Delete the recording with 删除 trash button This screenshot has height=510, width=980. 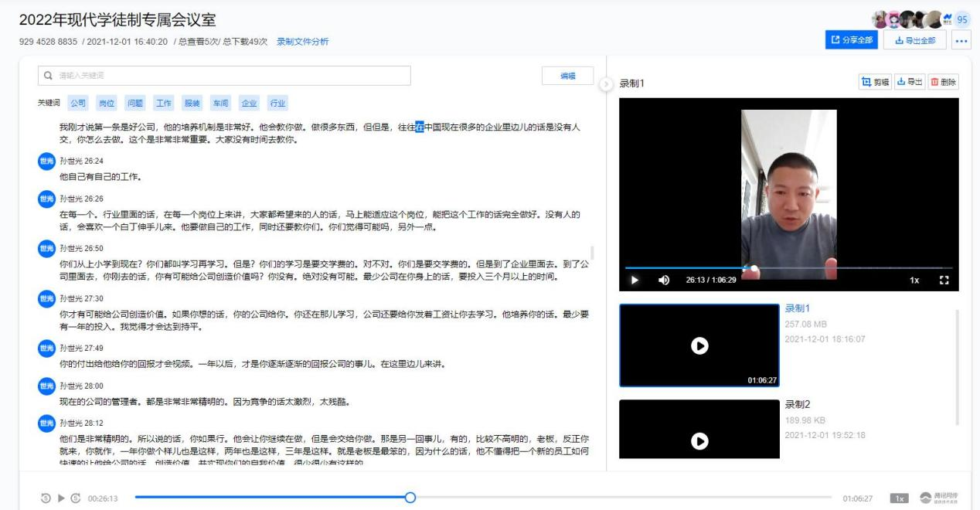click(x=943, y=82)
